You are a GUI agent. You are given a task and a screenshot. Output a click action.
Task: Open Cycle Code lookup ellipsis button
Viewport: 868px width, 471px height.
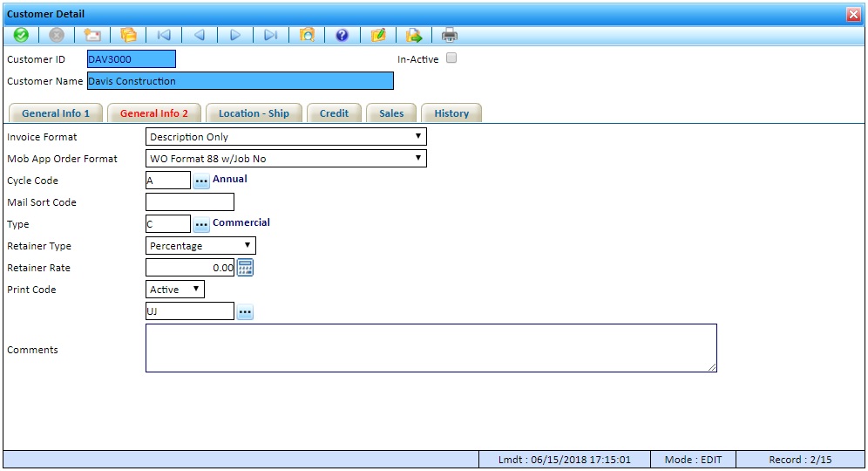(201, 181)
